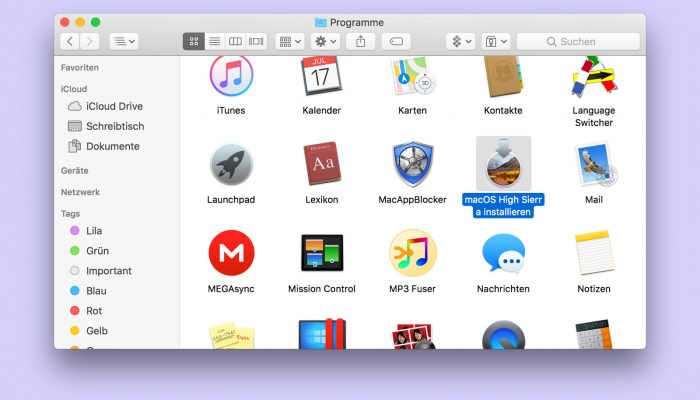Viewport: 700px width, 400px height.
Task: Select the MEGAsync app icon
Action: [x=231, y=253]
